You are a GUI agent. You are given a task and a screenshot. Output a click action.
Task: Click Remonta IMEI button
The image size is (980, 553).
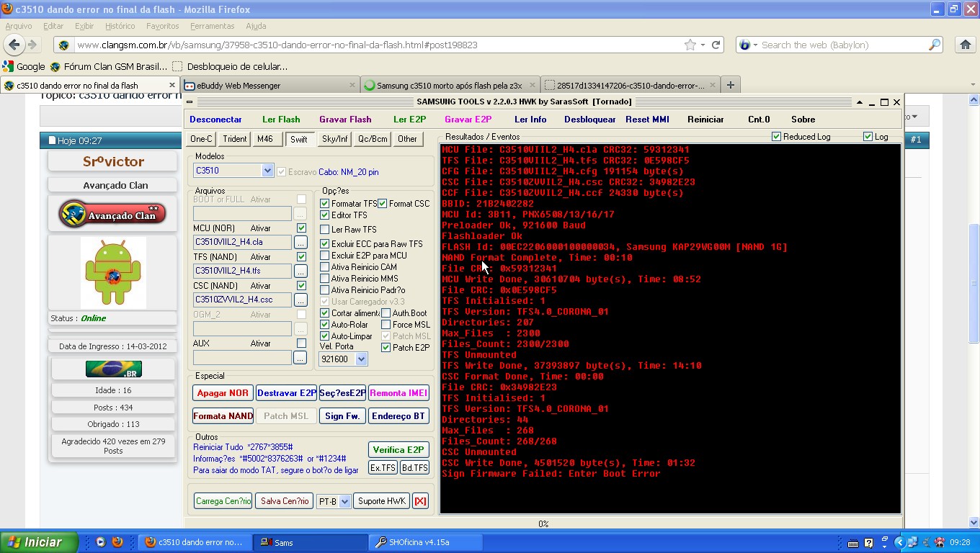[x=398, y=393]
